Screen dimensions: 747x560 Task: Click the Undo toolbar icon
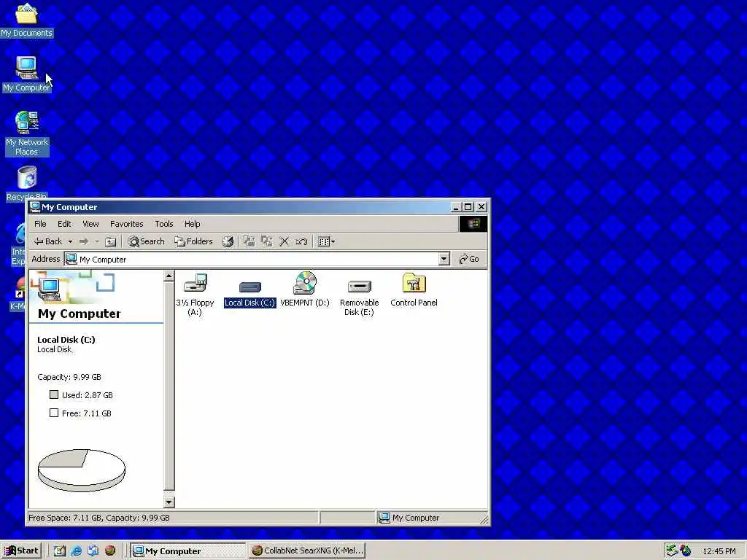(x=301, y=241)
